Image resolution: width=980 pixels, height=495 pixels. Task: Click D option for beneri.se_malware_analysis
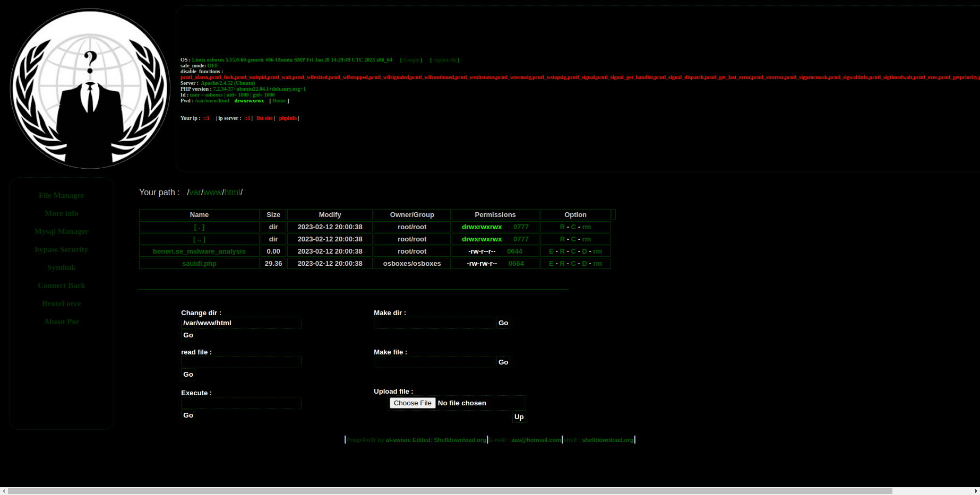point(584,251)
